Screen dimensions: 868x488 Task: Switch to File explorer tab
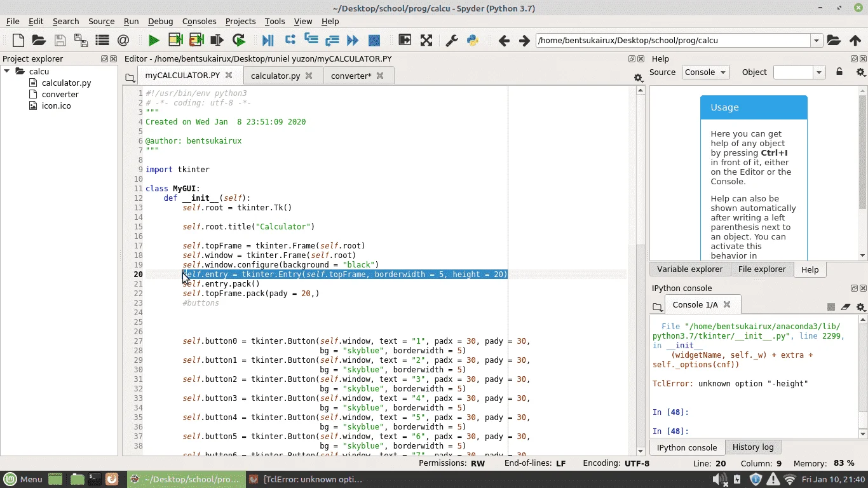pos(762,269)
